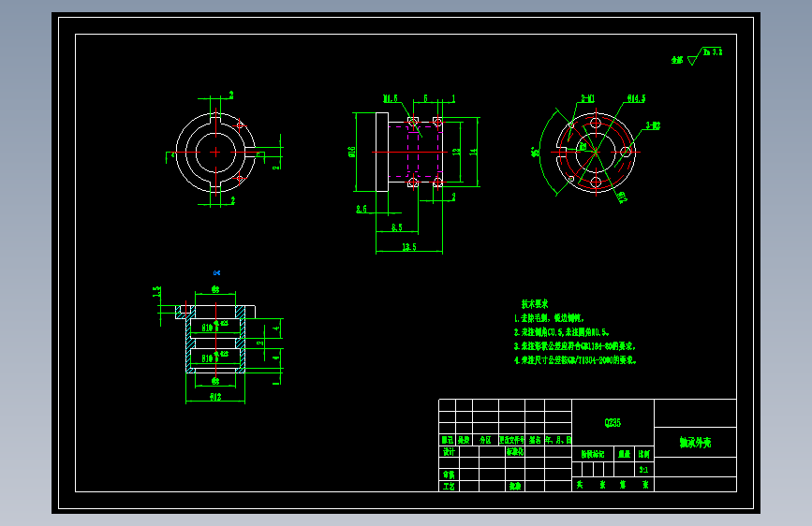Viewport: 812px width, 526px height.
Task: Select the M1.5 thread callout
Action: coord(391,98)
